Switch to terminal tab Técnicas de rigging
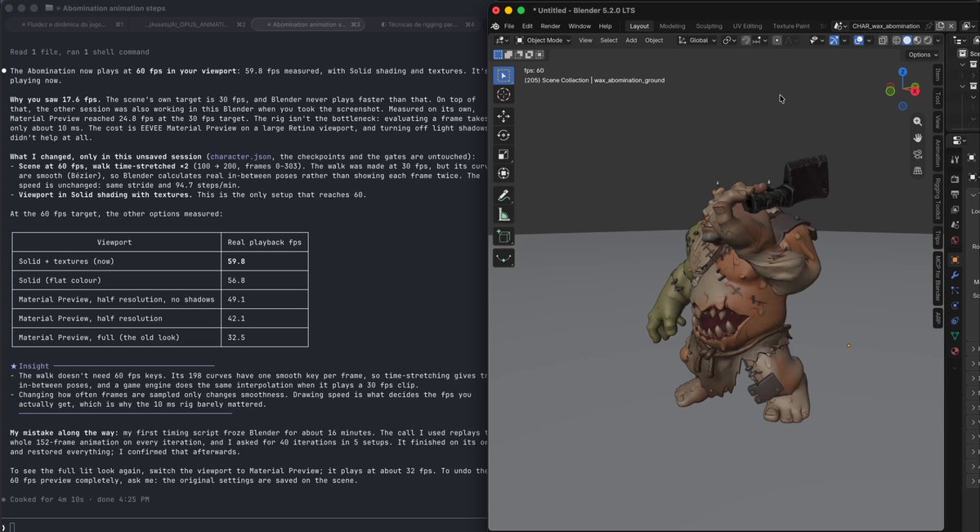The image size is (980, 532). 427,25
